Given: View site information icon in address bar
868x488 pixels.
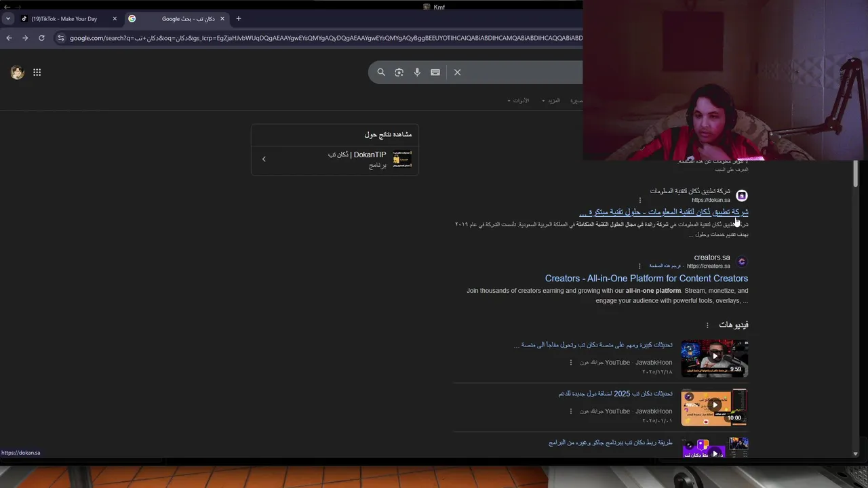Looking at the screenshot, I should (61, 38).
